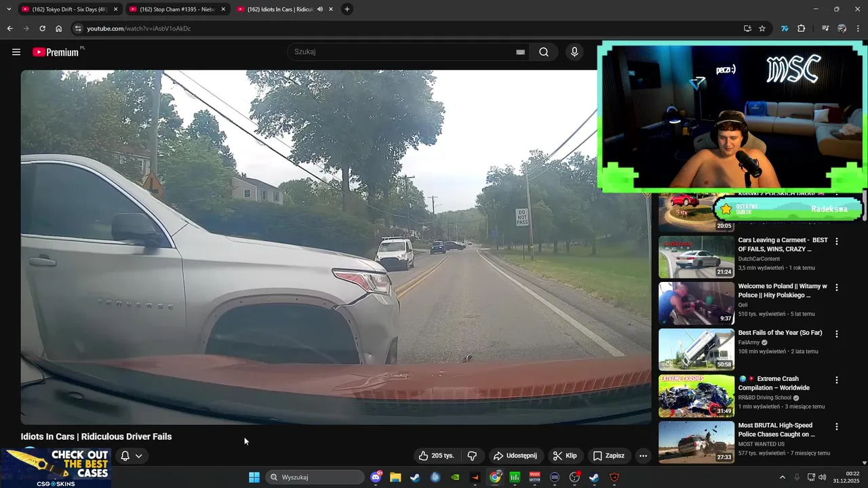This screenshot has height=488, width=868.
Task: Open Welcome to Poland video title
Action: point(783,291)
